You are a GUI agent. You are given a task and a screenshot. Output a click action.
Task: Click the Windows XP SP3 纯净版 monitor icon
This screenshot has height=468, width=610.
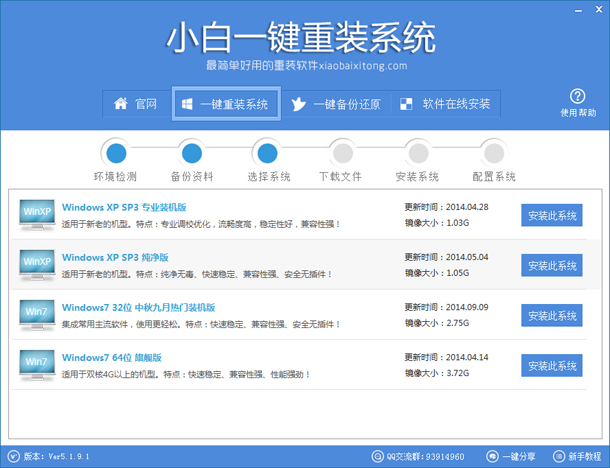click(36, 263)
